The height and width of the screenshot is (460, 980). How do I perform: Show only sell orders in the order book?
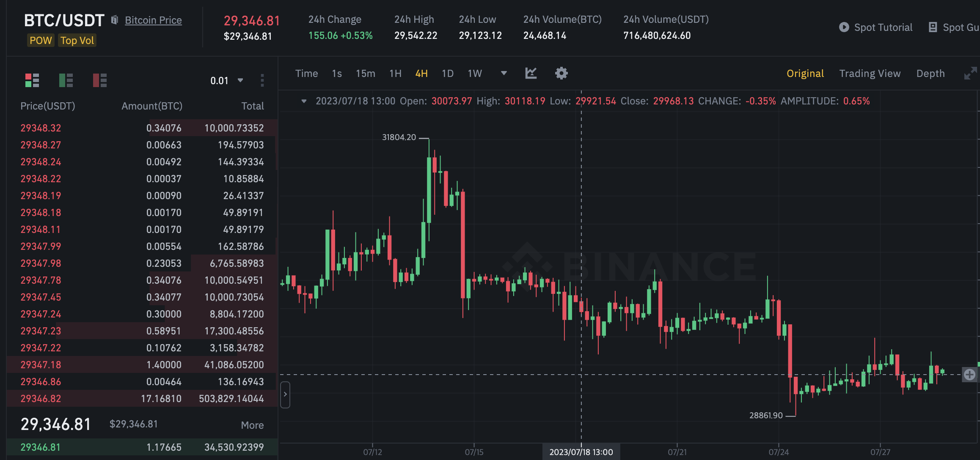click(100, 80)
